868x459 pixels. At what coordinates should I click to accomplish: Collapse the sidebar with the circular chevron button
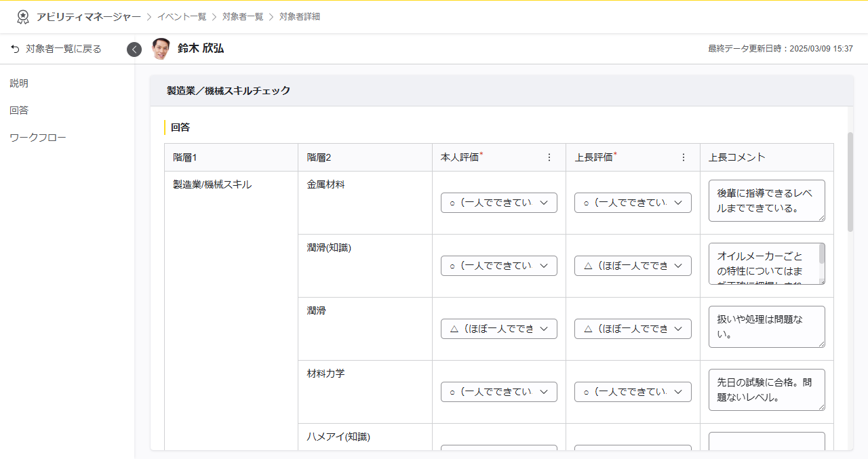[134, 49]
